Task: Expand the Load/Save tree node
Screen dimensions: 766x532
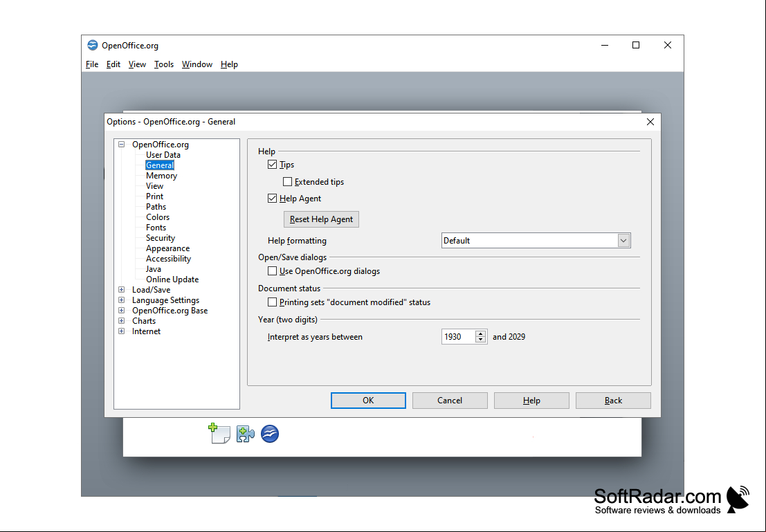Action: click(122, 290)
